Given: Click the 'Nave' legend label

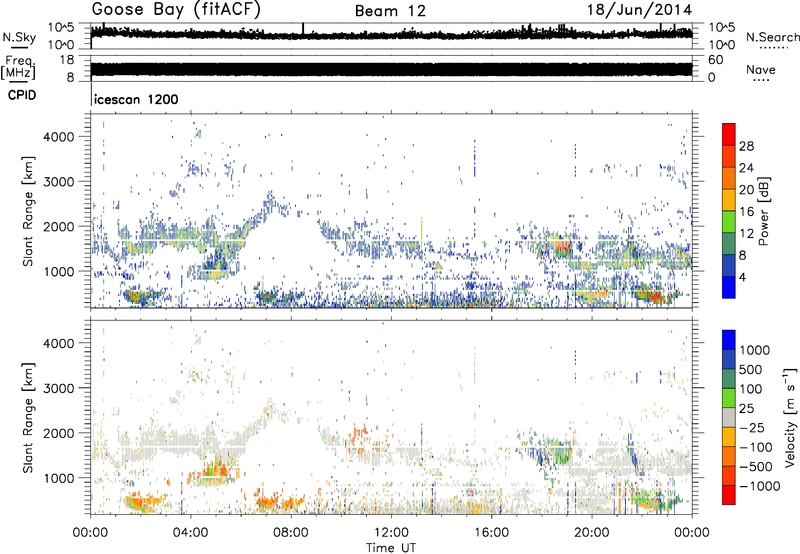Looking at the screenshot, I should 761,70.
